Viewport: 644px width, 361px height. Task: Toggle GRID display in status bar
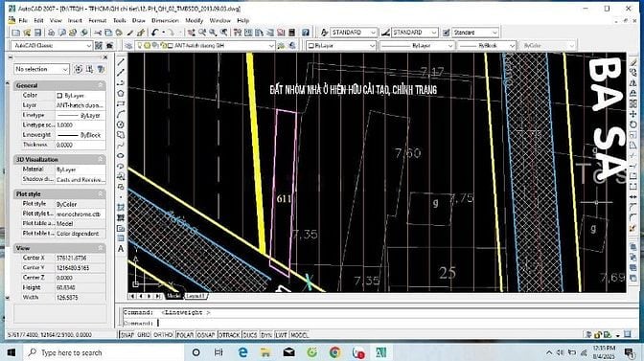pos(144,335)
